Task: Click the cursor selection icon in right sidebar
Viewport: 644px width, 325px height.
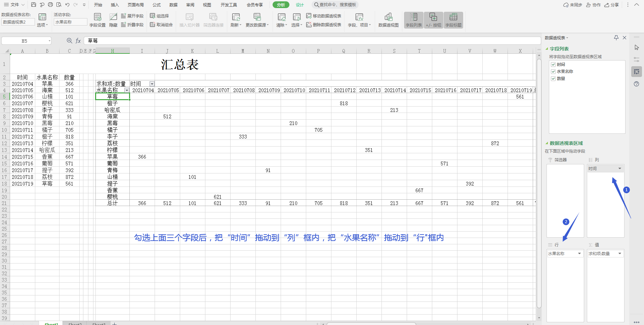Action: [637, 48]
